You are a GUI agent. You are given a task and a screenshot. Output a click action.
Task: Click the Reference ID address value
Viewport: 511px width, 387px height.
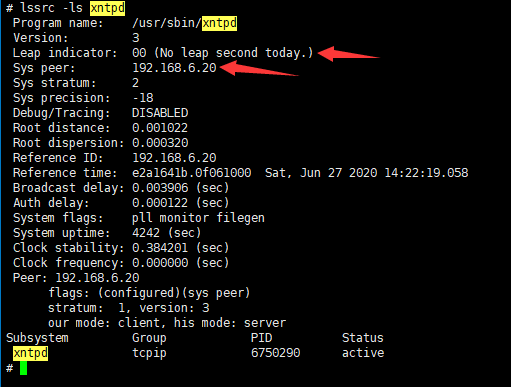coord(174,158)
